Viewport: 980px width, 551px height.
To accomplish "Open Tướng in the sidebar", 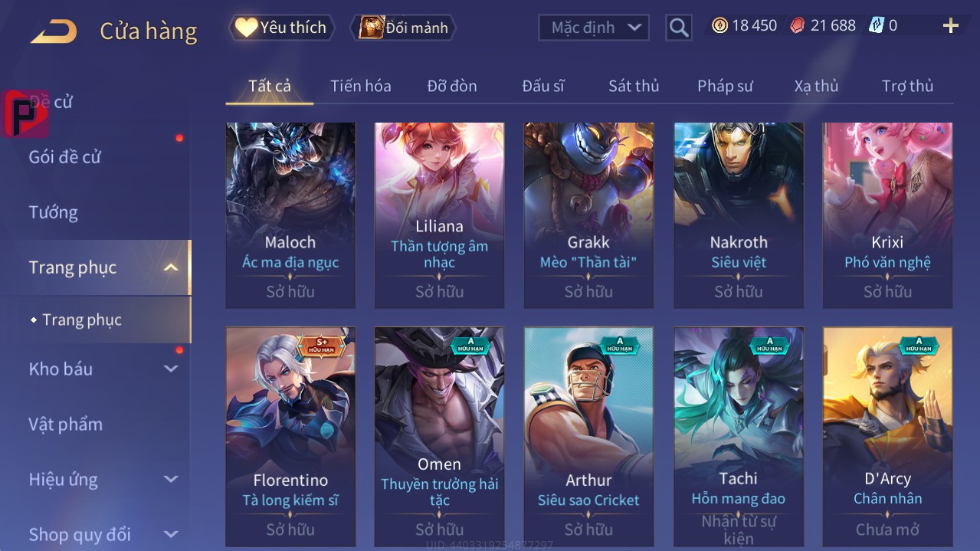I will [x=54, y=212].
